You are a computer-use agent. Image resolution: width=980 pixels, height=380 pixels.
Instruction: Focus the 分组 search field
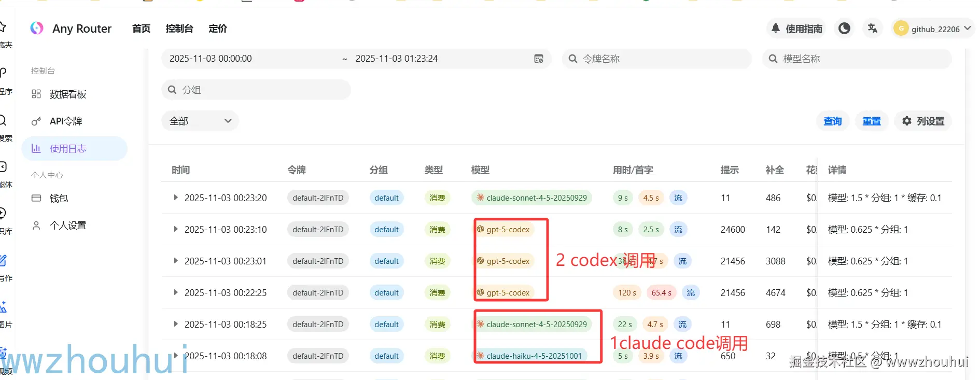tap(256, 90)
